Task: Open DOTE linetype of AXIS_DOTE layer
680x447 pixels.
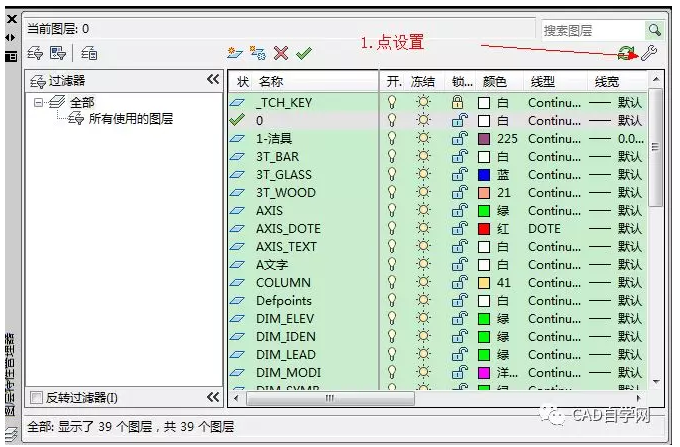Action: (544, 228)
